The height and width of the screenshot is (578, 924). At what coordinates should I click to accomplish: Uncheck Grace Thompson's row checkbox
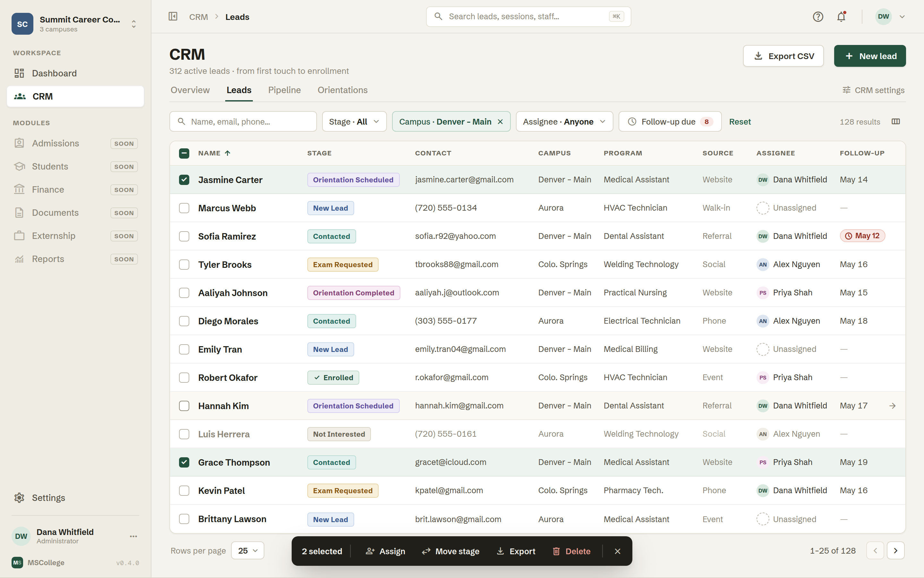(x=184, y=462)
